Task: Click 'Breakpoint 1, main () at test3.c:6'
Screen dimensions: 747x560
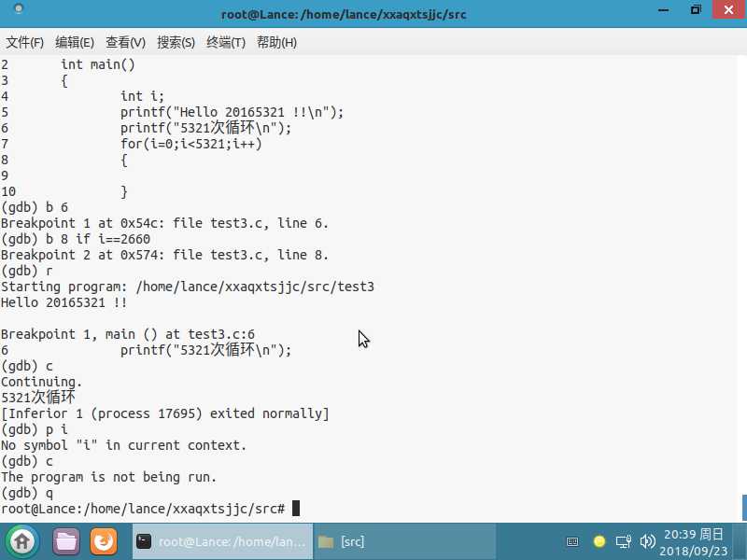Action: pyautogui.click(x=128, y=334)
